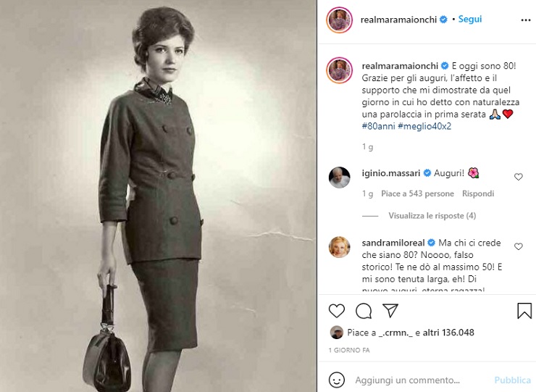Open realmaramaionchi profile picture in header

click(x=340, y=20)
